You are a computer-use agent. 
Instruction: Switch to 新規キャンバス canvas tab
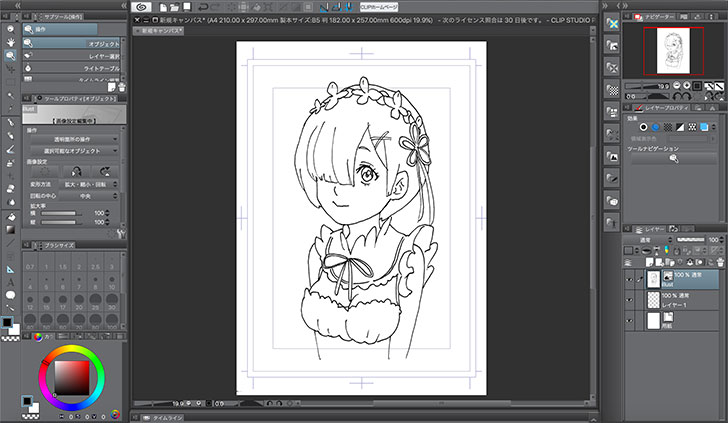pos(159,31)
